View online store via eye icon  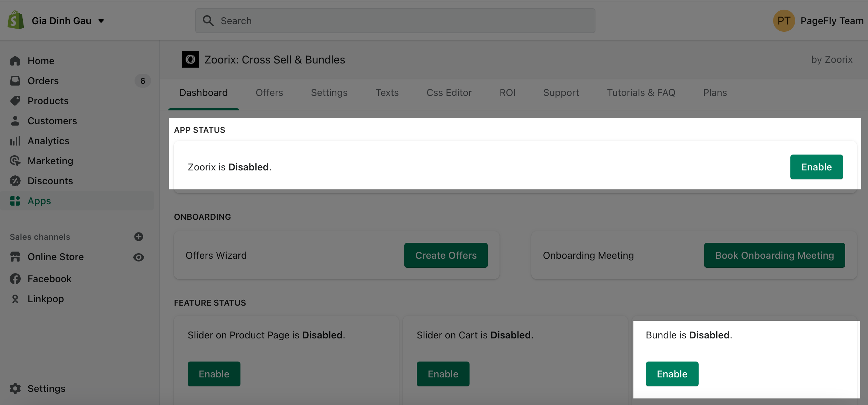click(139, 257)
